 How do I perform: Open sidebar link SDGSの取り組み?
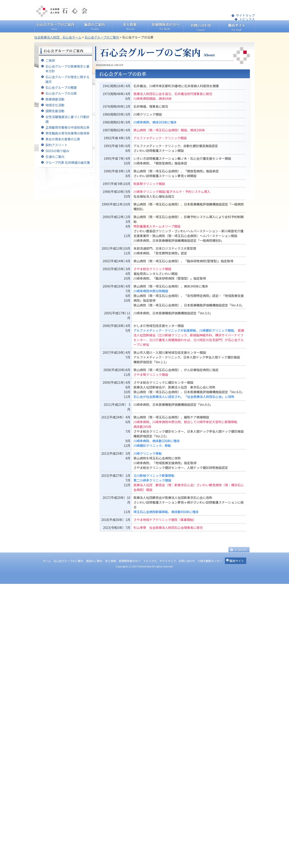click(57, 151)
